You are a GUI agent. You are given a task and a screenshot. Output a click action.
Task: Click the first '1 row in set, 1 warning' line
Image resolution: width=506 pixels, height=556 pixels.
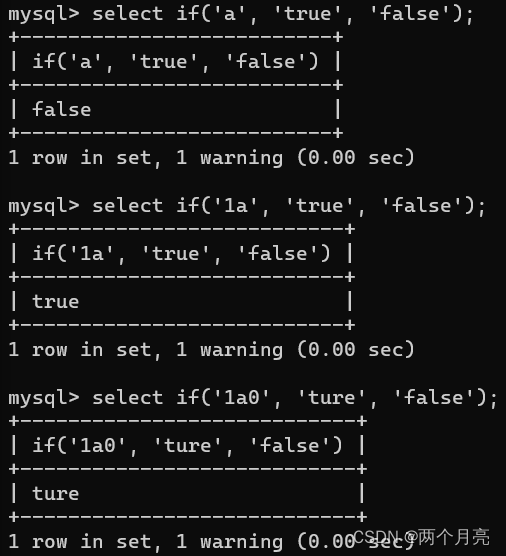[x=211, y=157]
